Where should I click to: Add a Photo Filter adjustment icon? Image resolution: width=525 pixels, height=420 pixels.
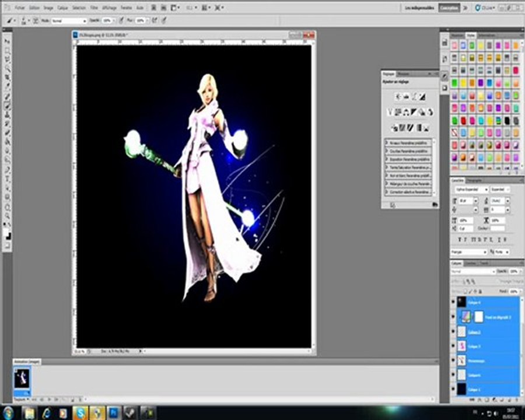point(422,112)
